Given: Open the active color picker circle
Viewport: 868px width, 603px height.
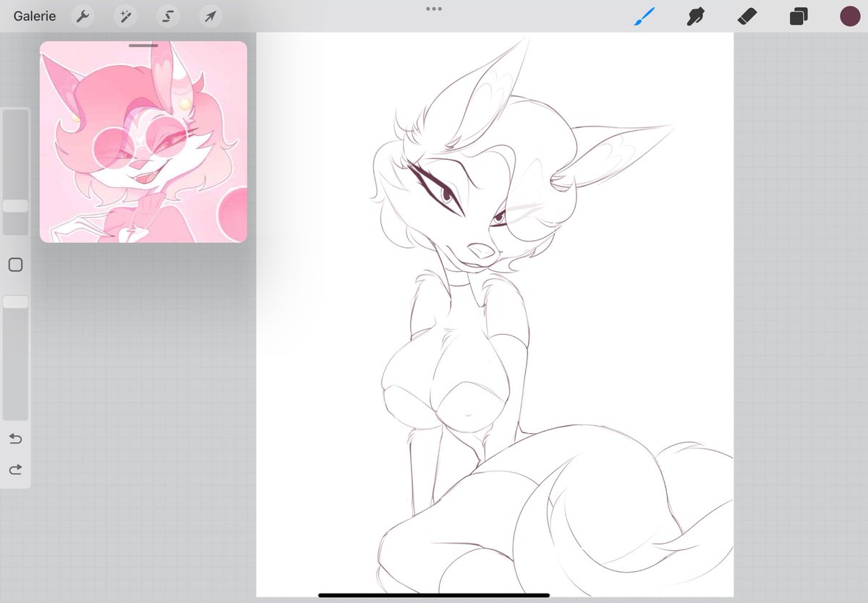Looking at the screenshot, I should coord(850,17).
